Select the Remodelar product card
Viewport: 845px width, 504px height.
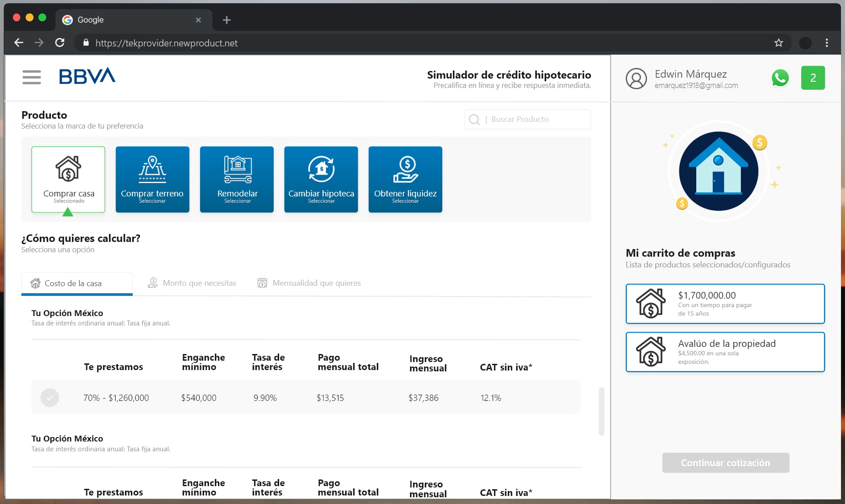(x=237, y=179)
